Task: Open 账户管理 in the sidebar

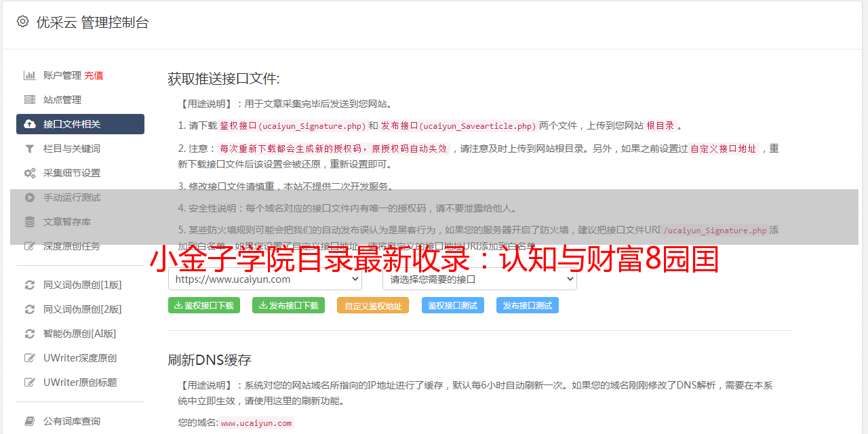Action: click(62, 75)
